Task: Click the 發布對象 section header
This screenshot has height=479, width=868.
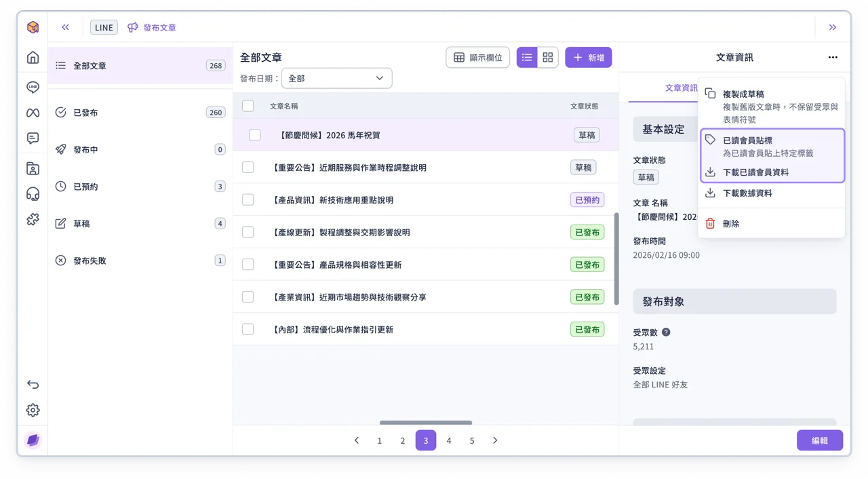Action: [x=734, y=302]
